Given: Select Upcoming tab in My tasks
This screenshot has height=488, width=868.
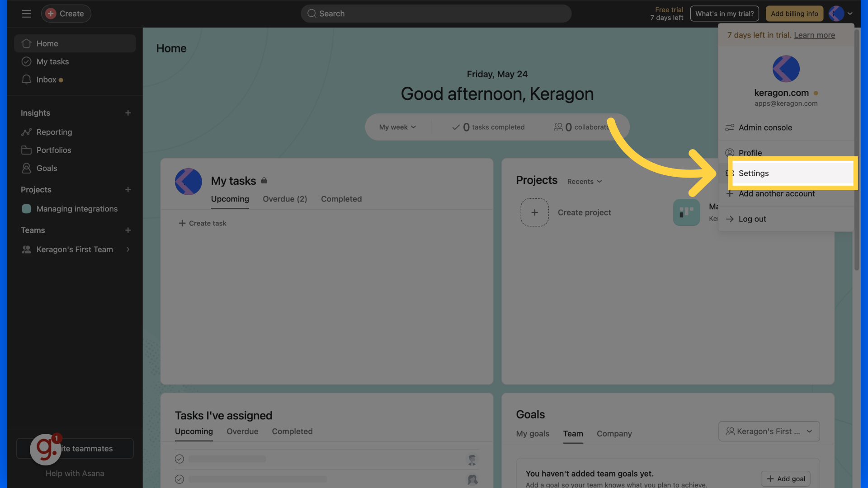Looking at the screenshot, I should 230,199.
